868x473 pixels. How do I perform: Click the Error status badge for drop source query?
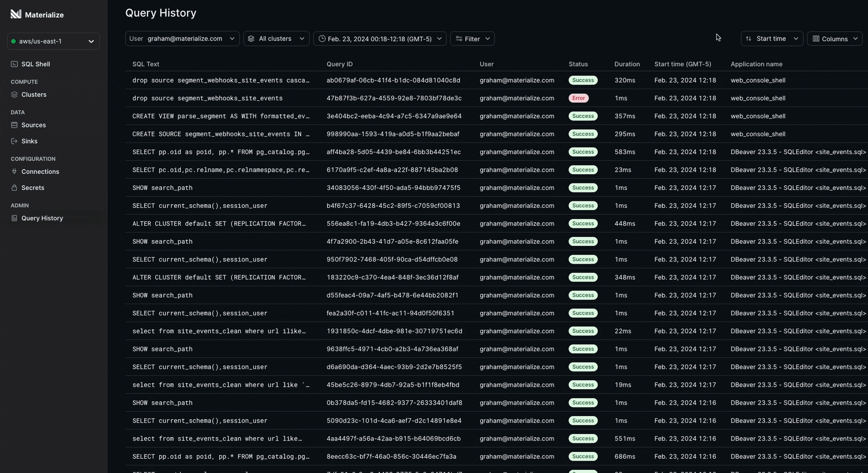[x=578, y=98]
